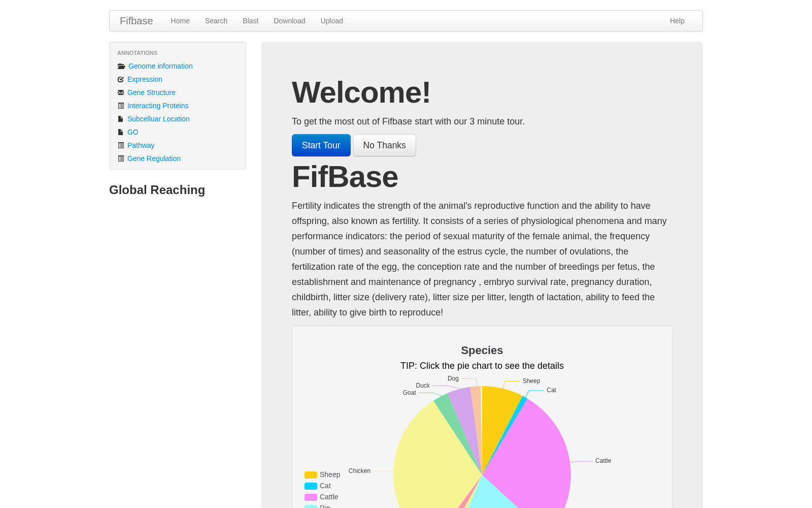Open the Gene Structure link

point(151,92)
